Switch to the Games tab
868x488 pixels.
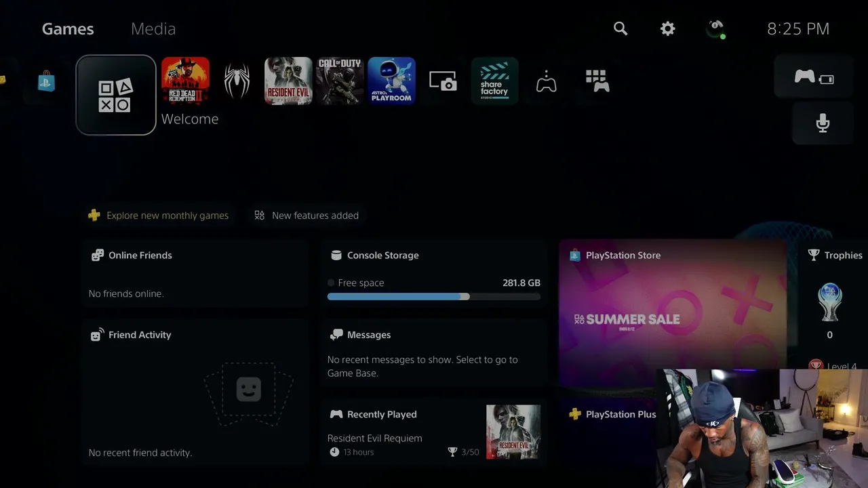68,28
